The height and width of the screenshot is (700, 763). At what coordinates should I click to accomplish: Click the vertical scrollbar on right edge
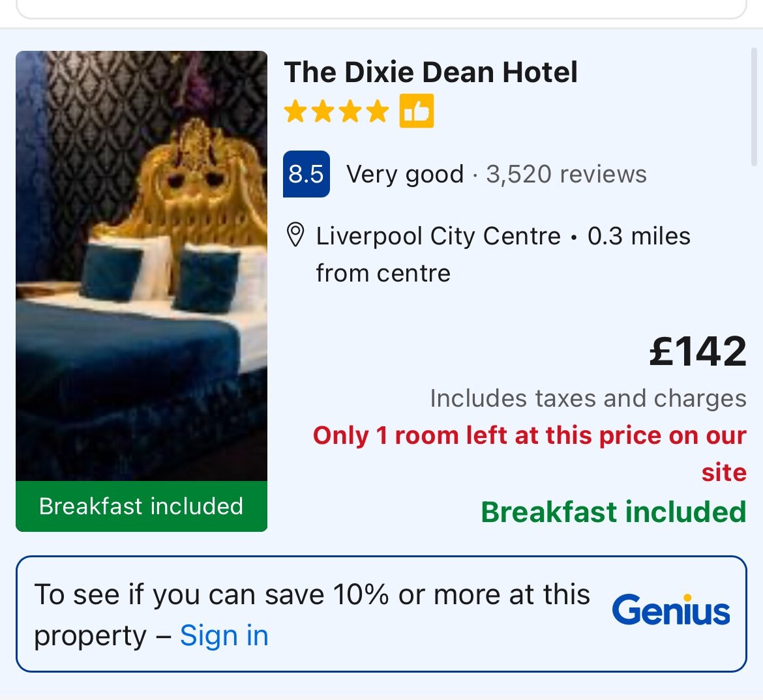pos(754,107)
